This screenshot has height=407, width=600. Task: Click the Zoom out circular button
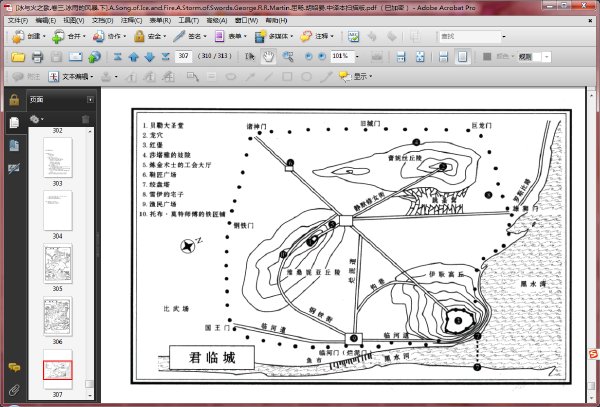click(x=308, y=57)
